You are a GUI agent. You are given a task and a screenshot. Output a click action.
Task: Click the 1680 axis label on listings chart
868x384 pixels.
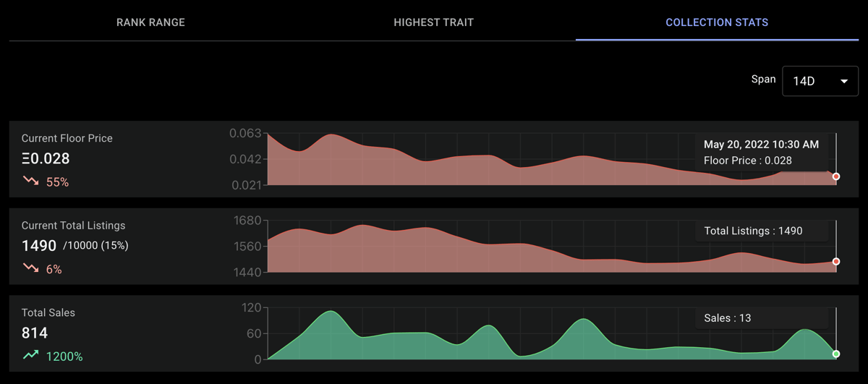click(247, 221)
